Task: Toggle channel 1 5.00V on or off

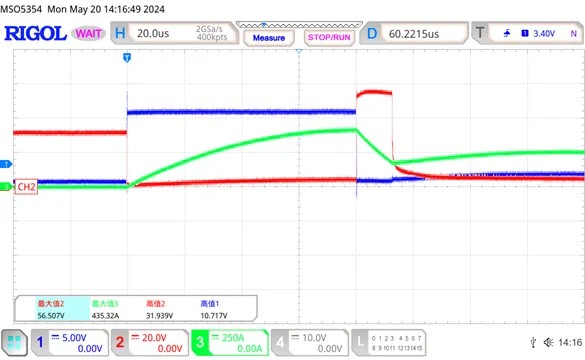Action: point(70,342)
